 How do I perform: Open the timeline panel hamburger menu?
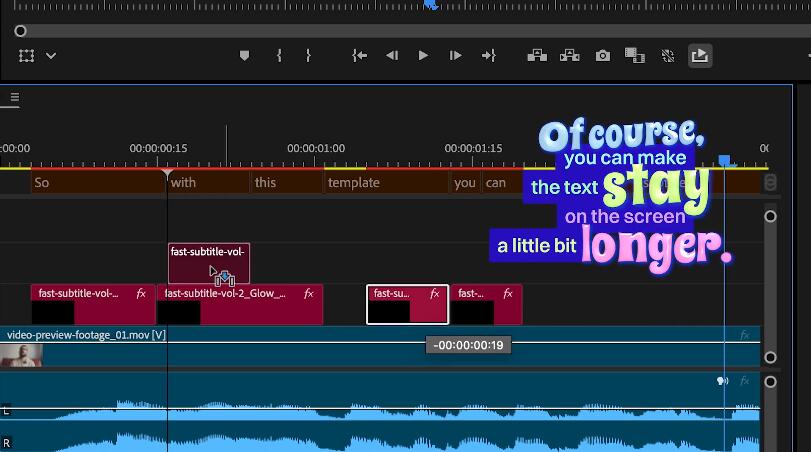(x=15, y=98)
